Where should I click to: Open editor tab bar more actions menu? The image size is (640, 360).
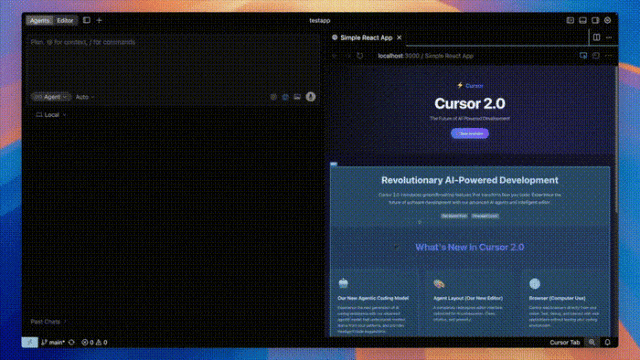point(609,38)
